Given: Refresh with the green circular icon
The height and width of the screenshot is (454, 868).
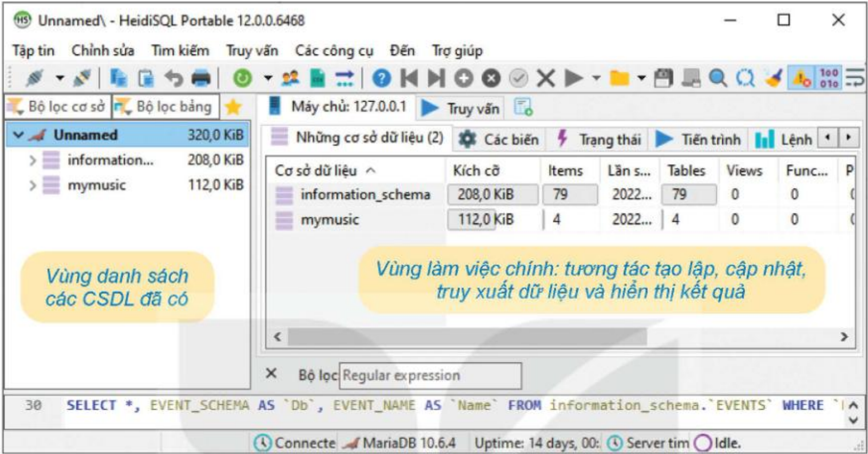Looking at the screenshot, I should pos(242,78).
